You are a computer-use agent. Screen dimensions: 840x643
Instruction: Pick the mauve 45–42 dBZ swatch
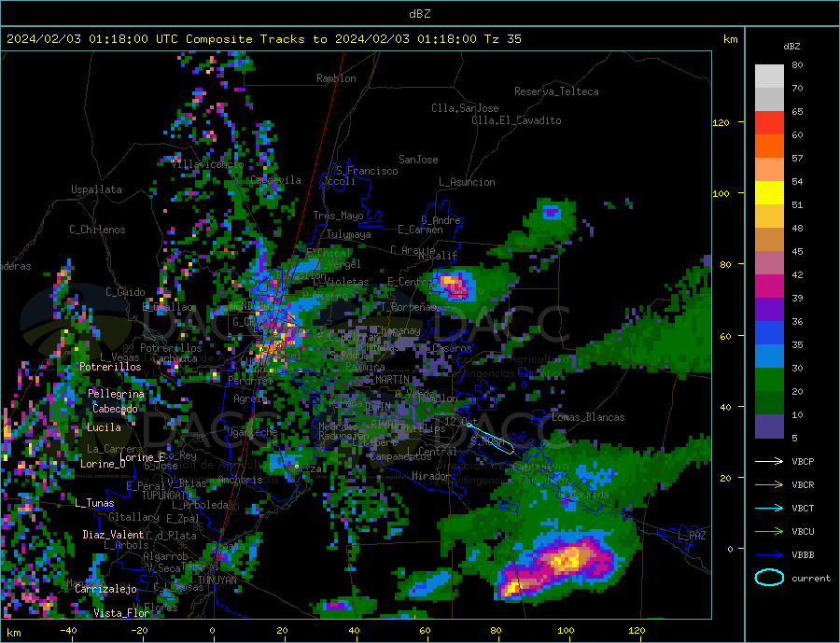click(769, 263)
